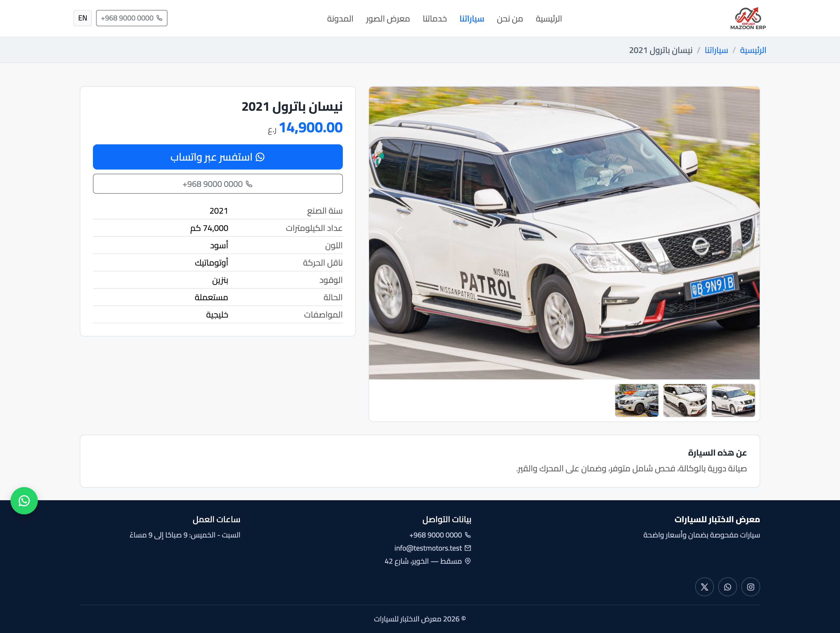Open من نحن navigation item
Screen dimensions: 840x633
[510, 19]
